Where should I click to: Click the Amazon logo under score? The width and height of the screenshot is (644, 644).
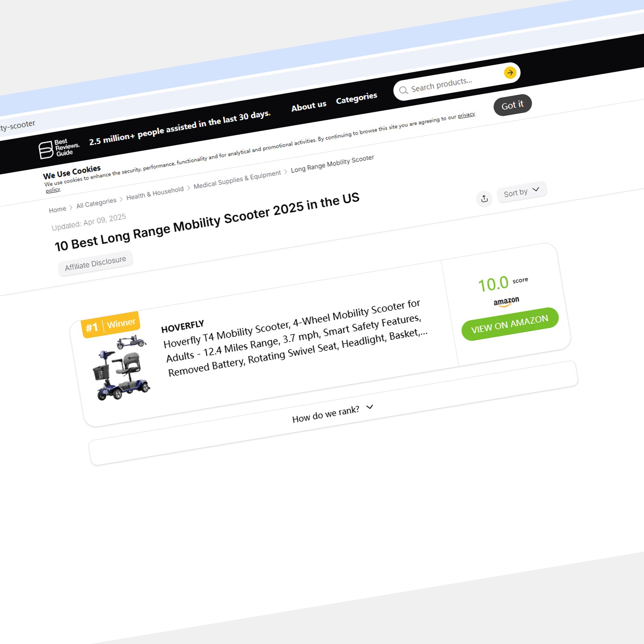[506, 301]
